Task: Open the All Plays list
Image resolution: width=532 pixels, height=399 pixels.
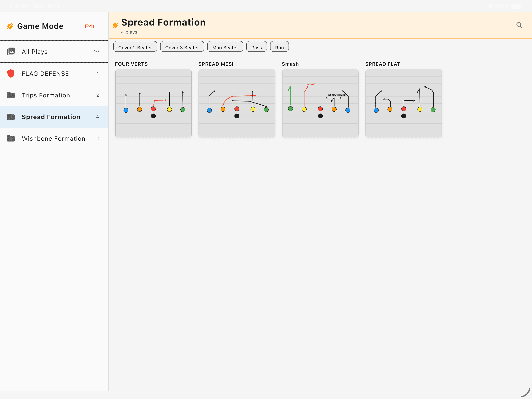Action: pyautogui.click(x=54, y=51)
